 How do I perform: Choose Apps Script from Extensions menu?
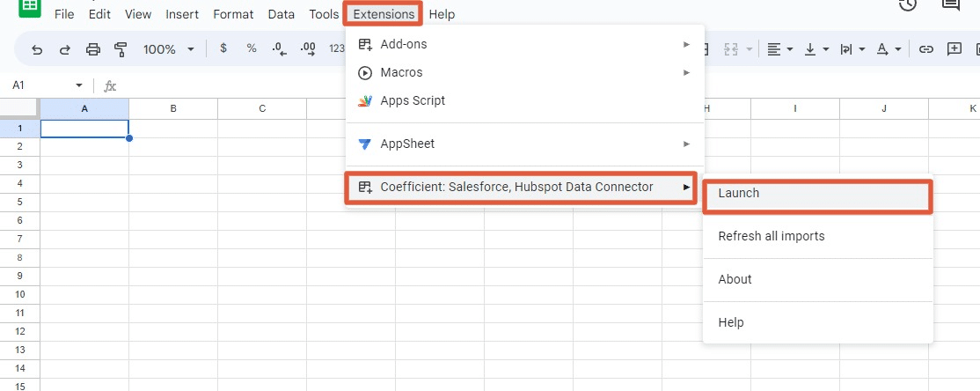tap(525, 100)
